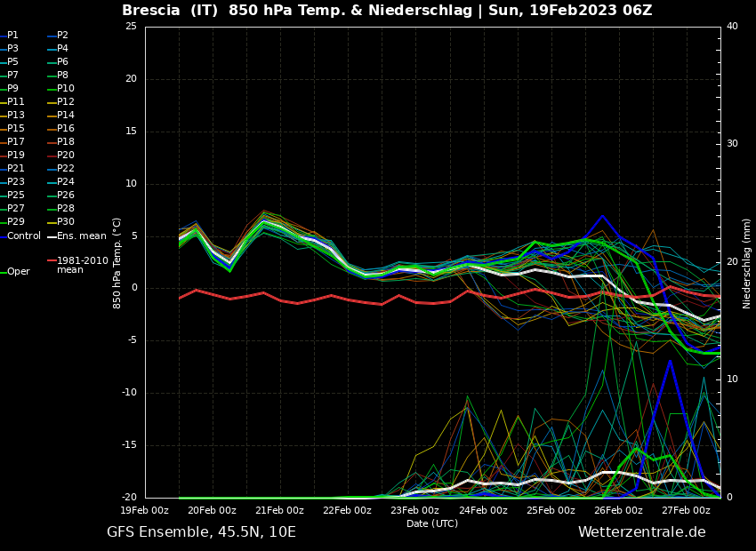Click legend entry P23
756x551 pixels.
(15, 181)
